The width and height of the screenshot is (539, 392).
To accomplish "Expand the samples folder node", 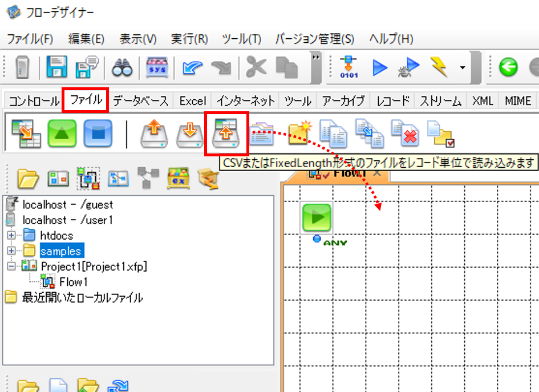I will coord(11,250).
